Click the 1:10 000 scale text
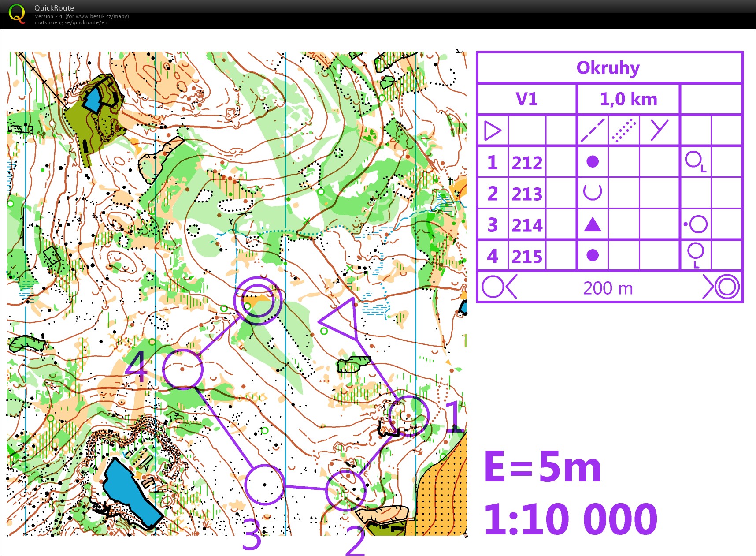 (571, 519)
